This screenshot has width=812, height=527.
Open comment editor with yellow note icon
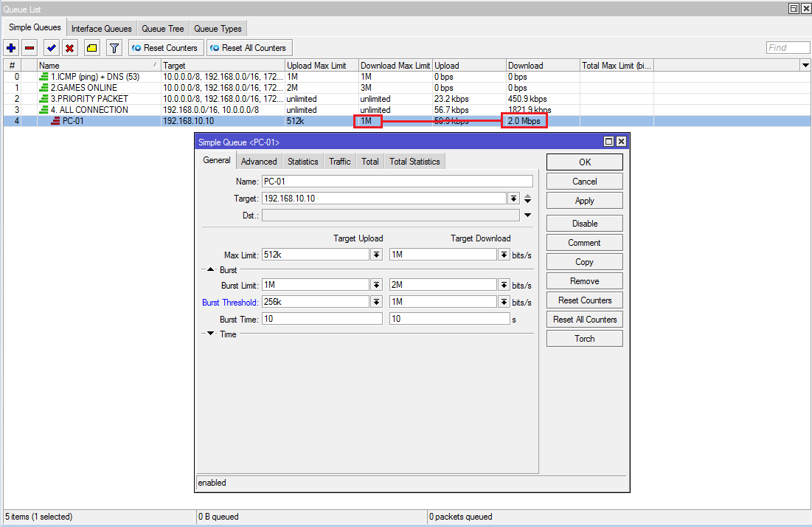click(91, 47)
